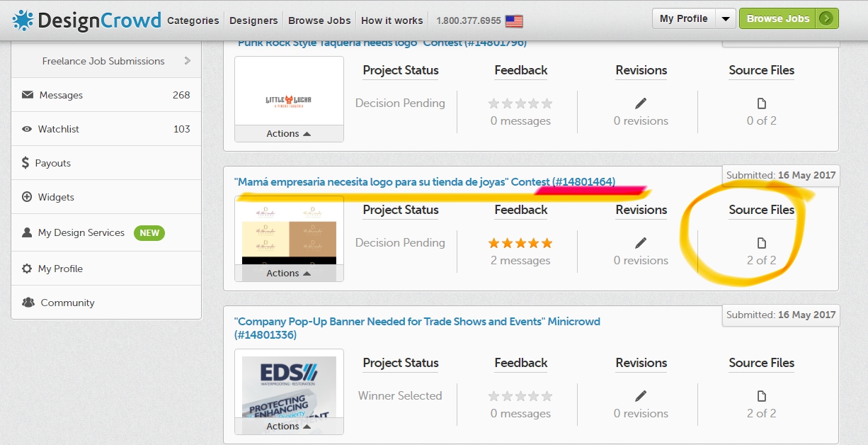The width and height of the screenshot is (868, 445).
Task: Click the empty star rating of Punk Rock contest
Action: [x=520, y=103]
